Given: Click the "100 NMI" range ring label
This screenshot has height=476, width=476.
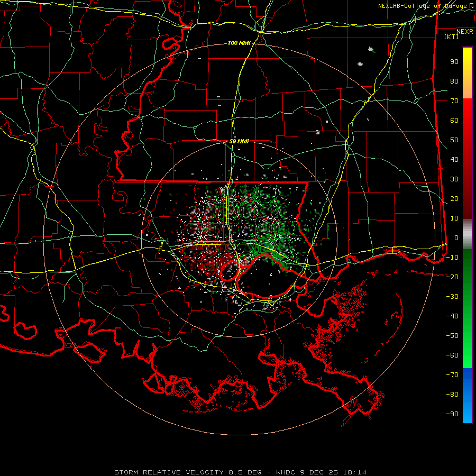Looking at the screenshot, I should [239, 43].
